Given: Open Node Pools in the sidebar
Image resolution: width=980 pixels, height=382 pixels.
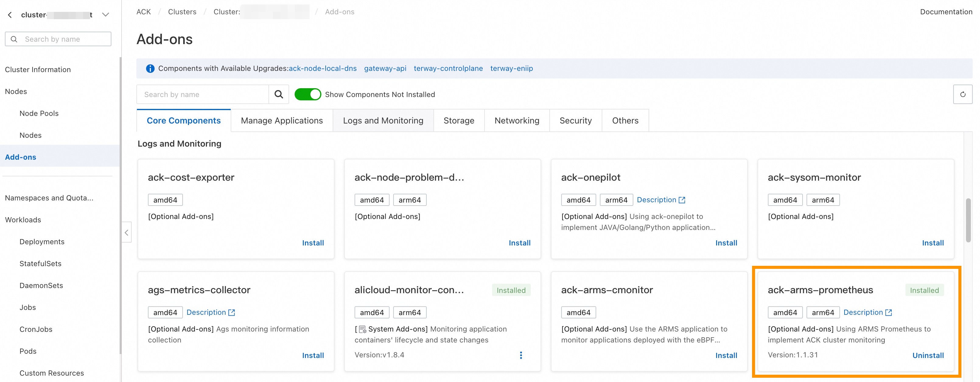Looking at the screenshot, I should (39, 113).
